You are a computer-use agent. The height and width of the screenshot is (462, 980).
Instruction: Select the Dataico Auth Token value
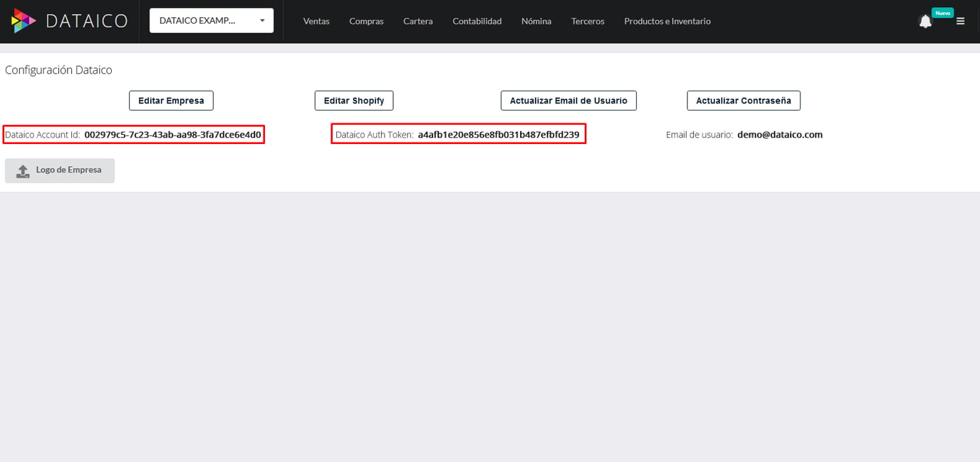click(x=499, y=134)
